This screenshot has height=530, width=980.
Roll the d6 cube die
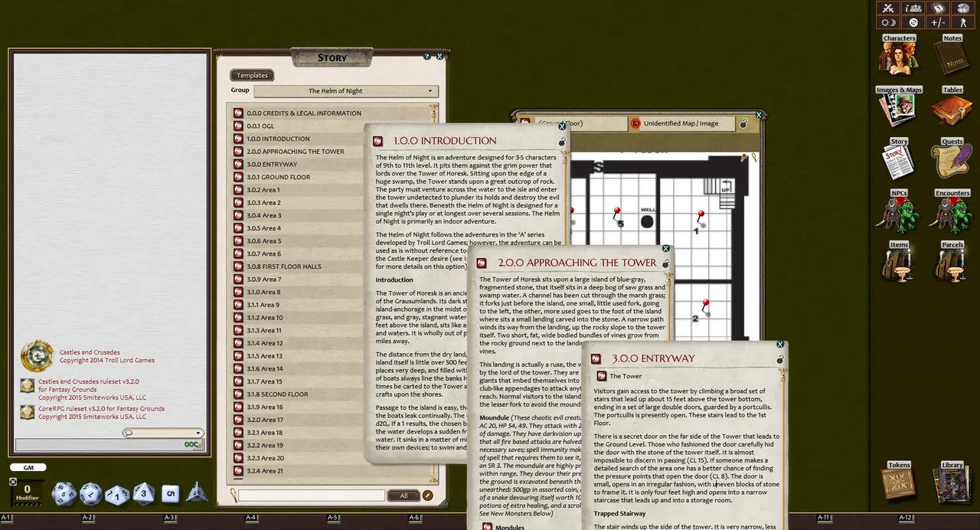pos(170,493)
